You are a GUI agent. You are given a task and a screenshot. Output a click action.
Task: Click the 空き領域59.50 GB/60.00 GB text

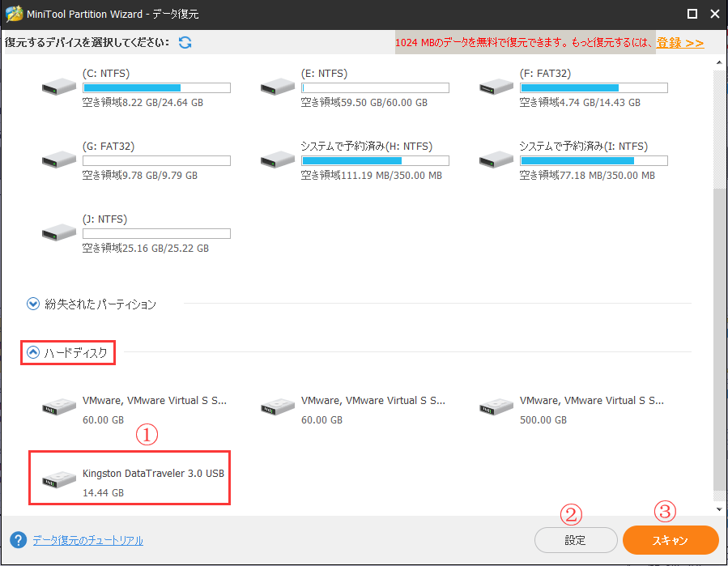click(x=364, y=103)
